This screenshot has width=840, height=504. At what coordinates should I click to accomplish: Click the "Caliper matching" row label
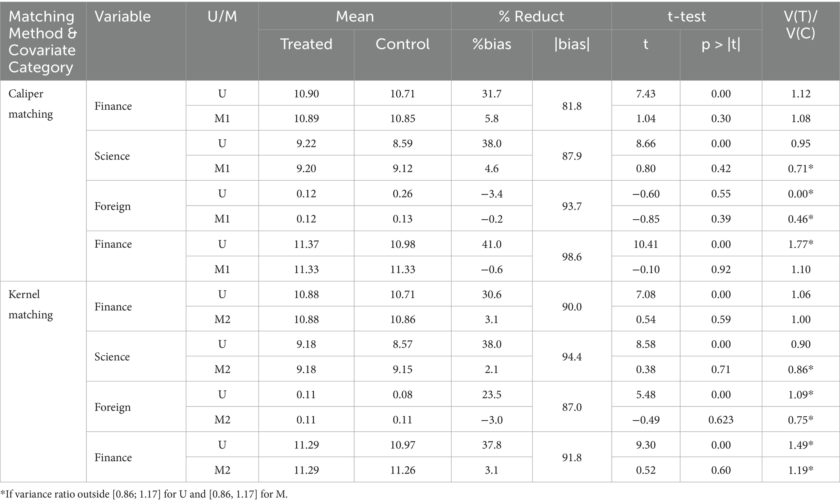tap(31, 104)
